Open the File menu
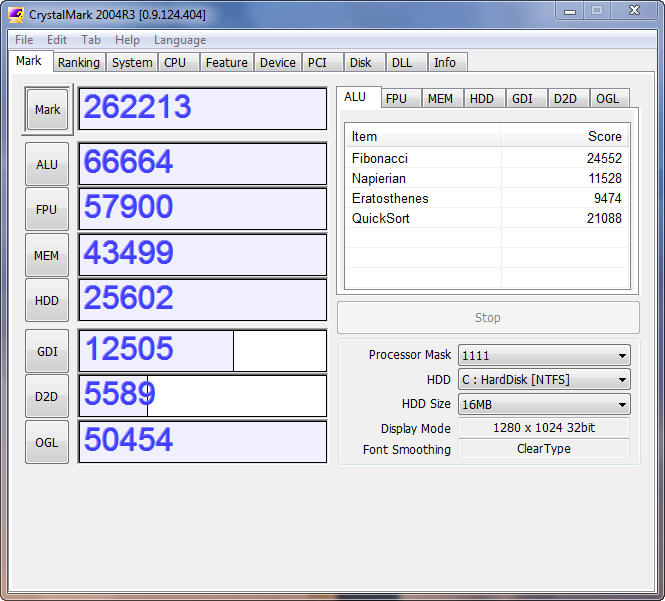The height and width of the screenshot is (601, 665). coord(24,40)
